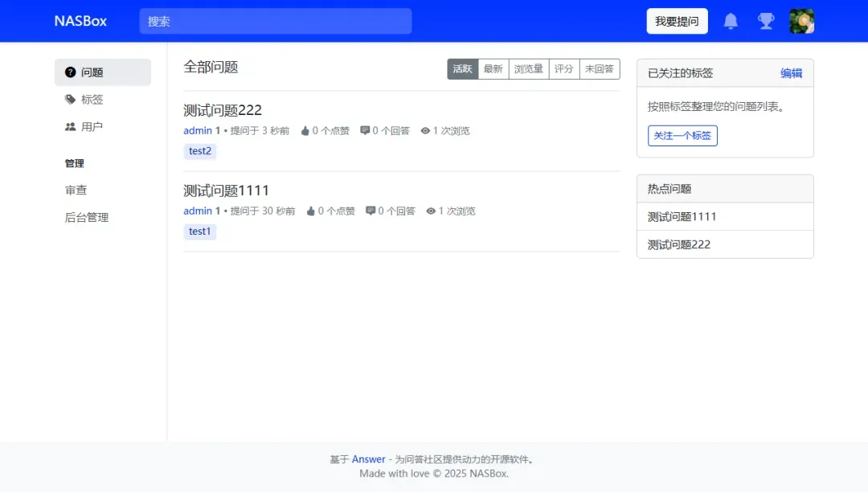The height and width of the screenshot is (492, 868).
Task: Sort questions by 评分
Action: pos(563,69)
